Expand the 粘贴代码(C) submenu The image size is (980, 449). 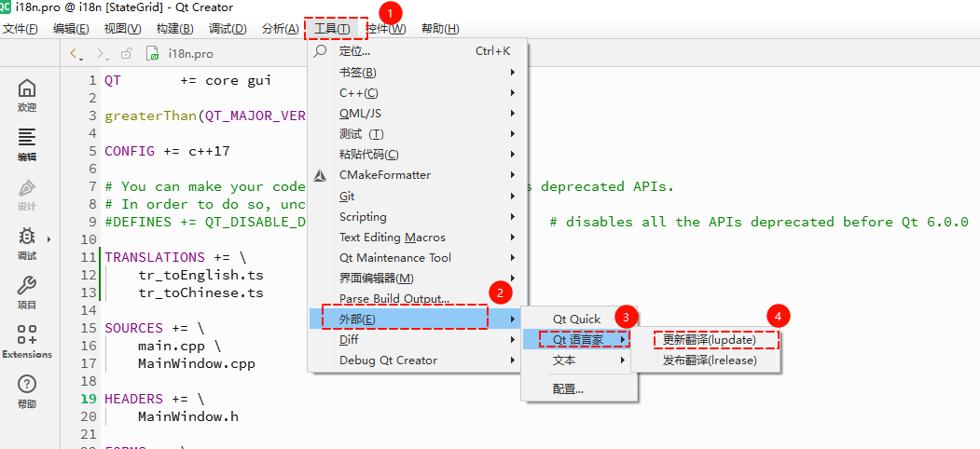(418, 155)
